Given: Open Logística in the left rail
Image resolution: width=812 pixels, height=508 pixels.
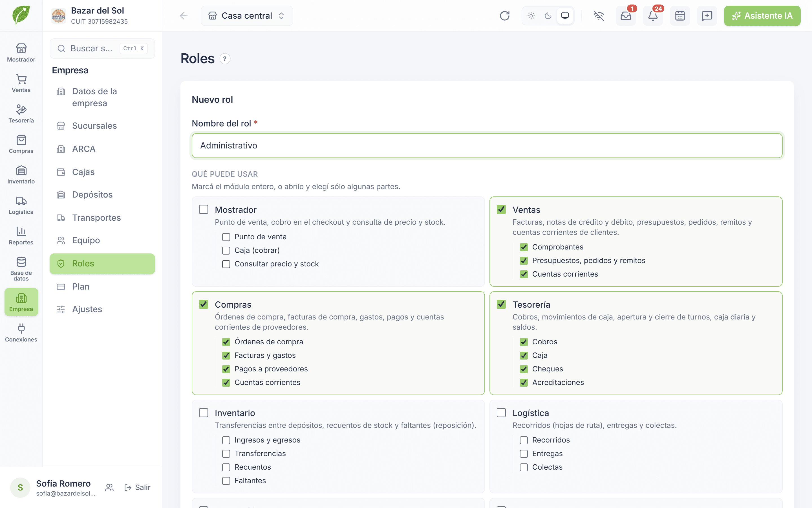Looking at the screenshot, I should 21,205.
